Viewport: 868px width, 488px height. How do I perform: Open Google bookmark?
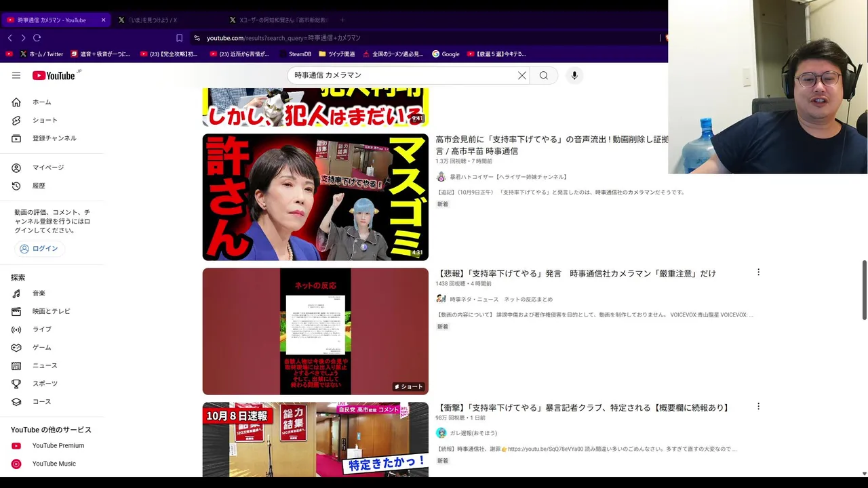(x=446, y=54)
